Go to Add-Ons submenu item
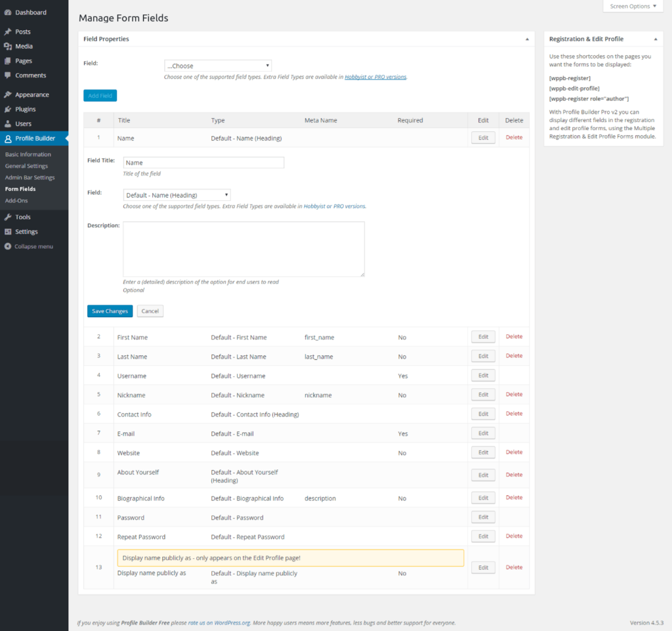The width and height of the screenshot is (672, 631). click(x=16, y=200)
